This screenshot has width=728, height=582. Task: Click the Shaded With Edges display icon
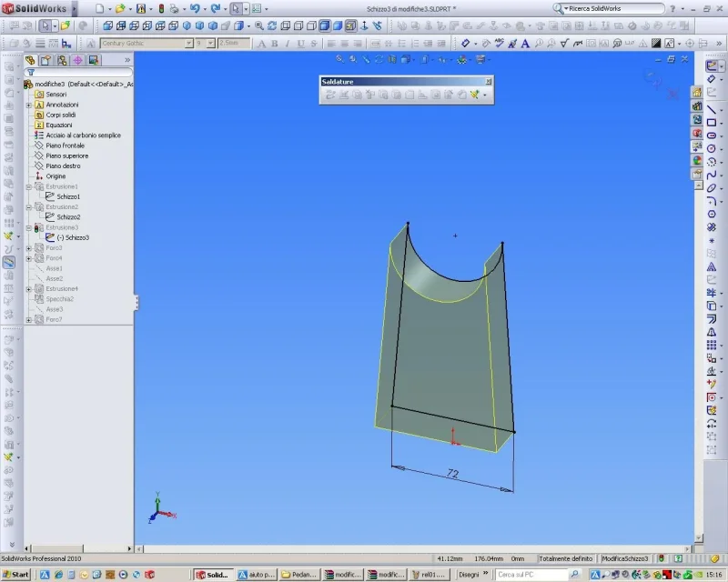pos(325,26)
